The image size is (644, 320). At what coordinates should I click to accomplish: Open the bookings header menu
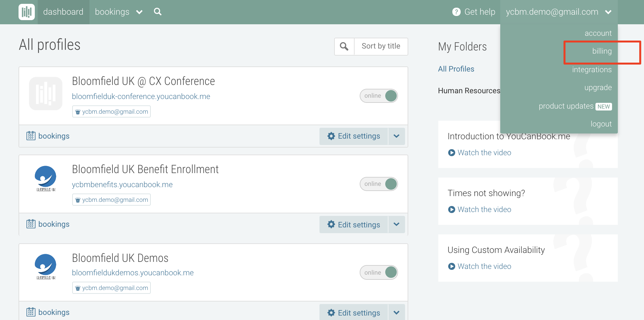(x=112, y=12)
